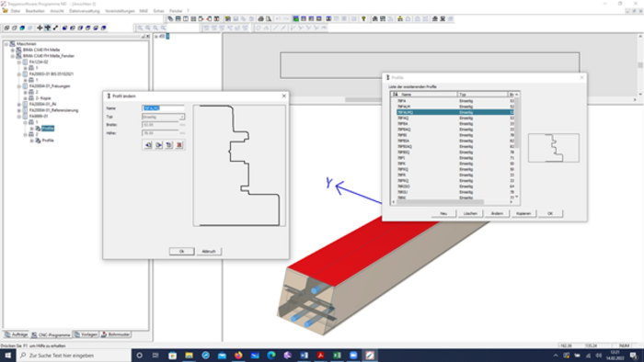644x362 pixels.
Task: Click the printer icon in the top toolbar
Action: click(260, 19)
